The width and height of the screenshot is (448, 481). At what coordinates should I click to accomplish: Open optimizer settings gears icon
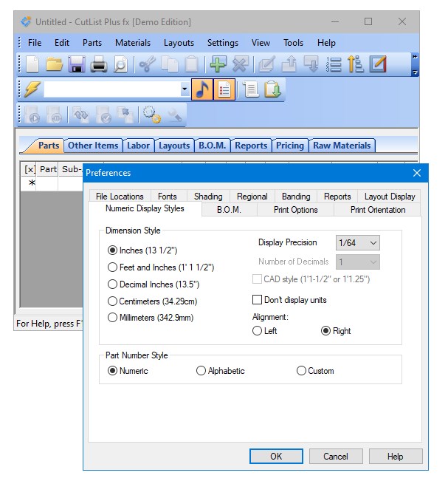[x=152, y=115]
